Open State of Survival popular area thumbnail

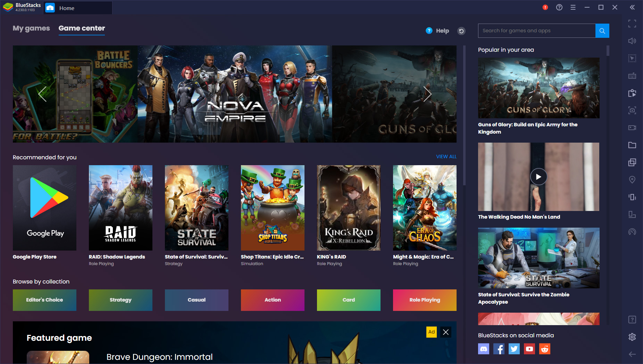(x=538, y=258)
